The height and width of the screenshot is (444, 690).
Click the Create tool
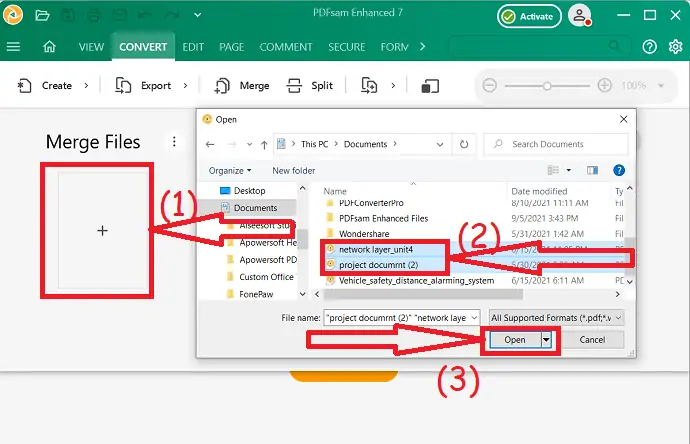44,85
